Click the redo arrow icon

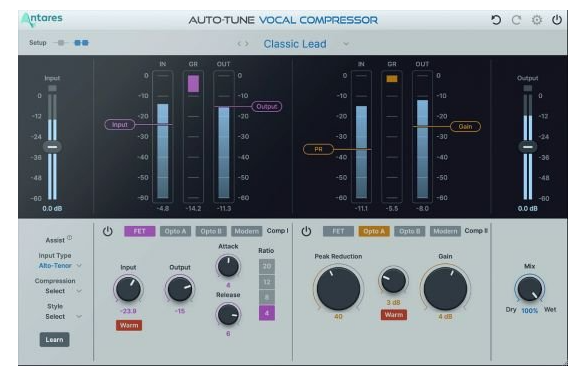click(x=516, y=20)
